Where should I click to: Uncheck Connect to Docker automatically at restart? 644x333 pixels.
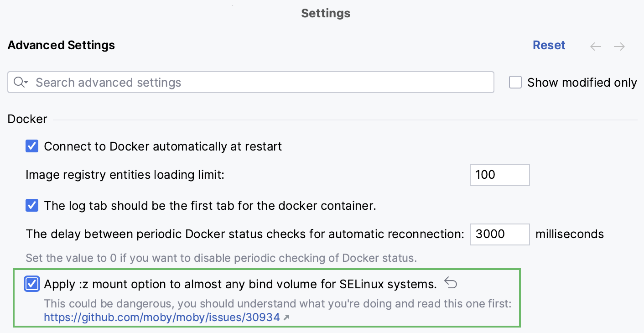tap(32, 146)
